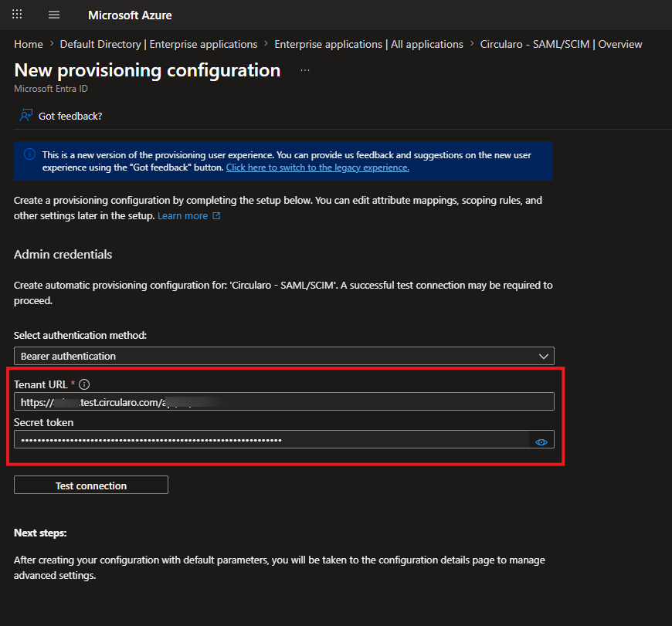The image size is (672, 626).
Task: Click the Test connection button
Action: [x=91, y=485]
